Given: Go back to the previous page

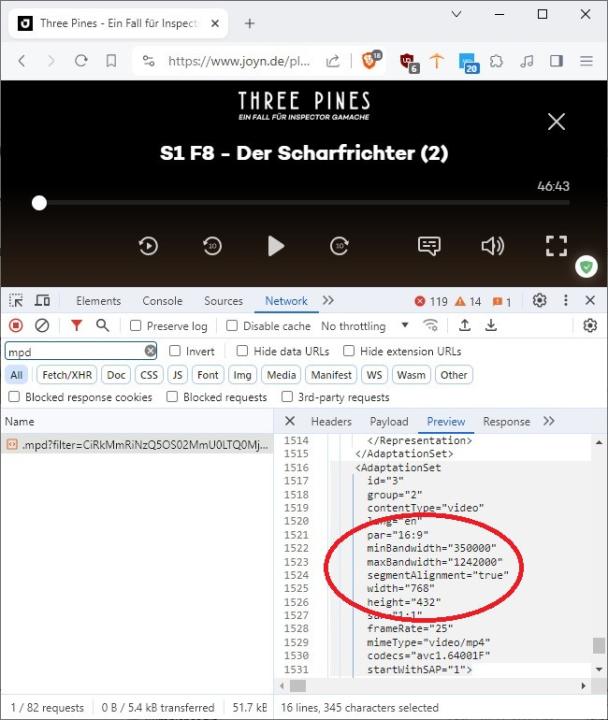Looking at the screenshot, I should point(22,61).
